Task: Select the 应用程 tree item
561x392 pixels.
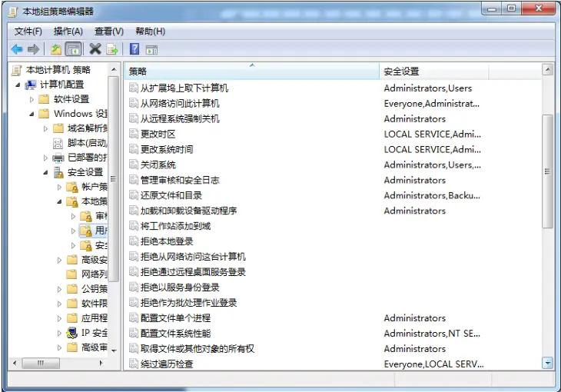Action: tap(94, 318)
